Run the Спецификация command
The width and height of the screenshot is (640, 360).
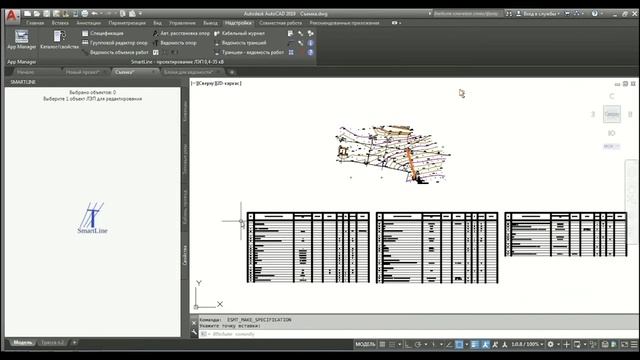pos(103,33)
